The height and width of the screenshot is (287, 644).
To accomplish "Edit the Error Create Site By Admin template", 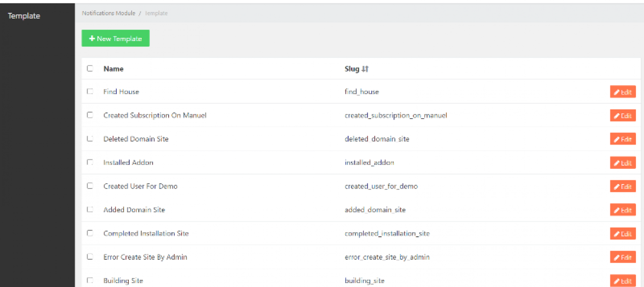I will point(622,257).
